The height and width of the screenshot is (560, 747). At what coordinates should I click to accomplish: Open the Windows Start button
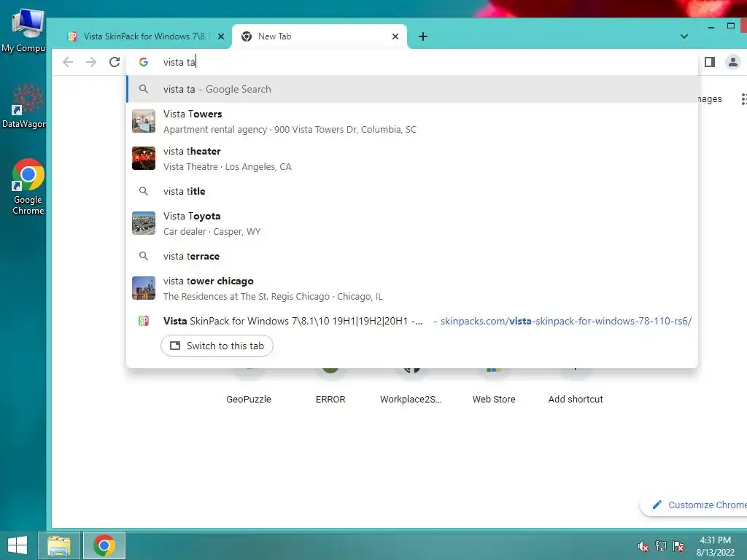pos(18,545)
